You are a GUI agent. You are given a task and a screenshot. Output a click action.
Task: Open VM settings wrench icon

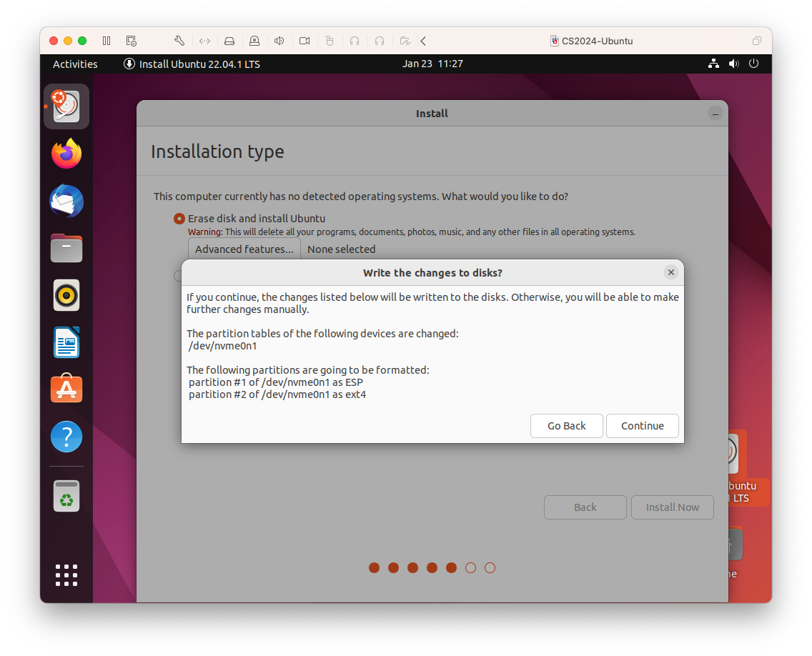coord(179,41)
